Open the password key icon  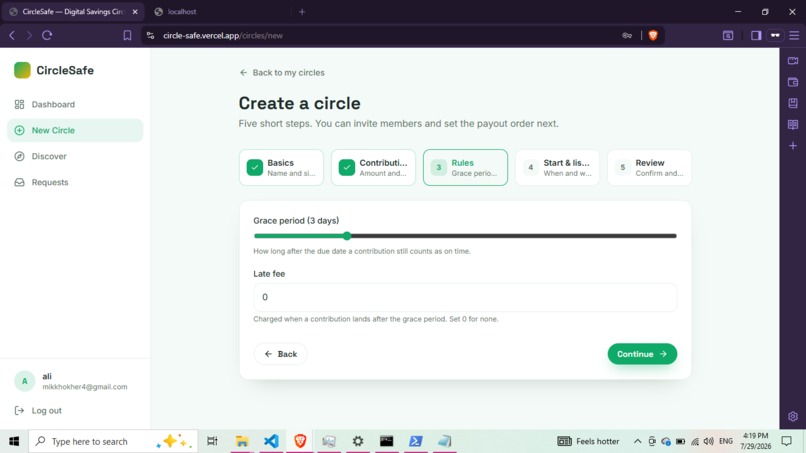(627, 35)
